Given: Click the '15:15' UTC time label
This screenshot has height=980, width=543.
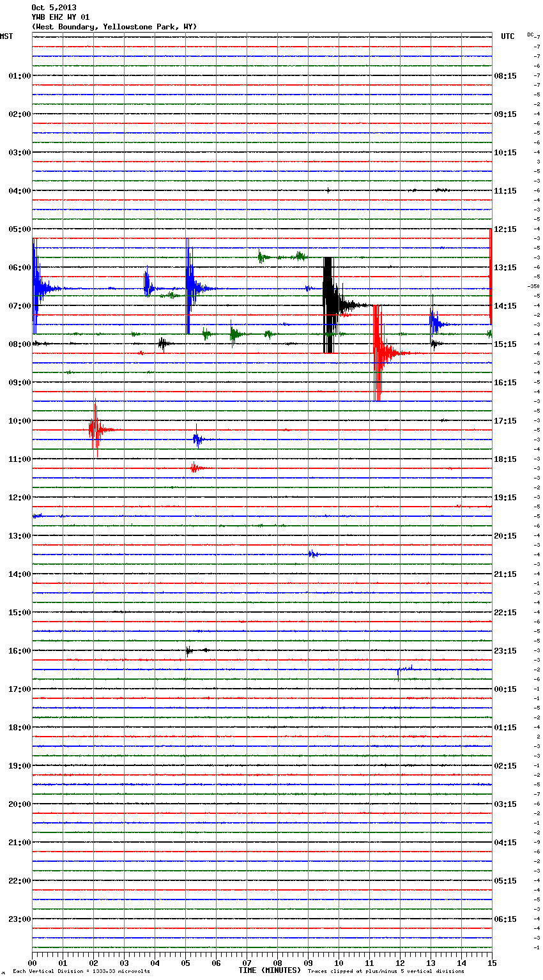Looking at the screenshot, I should click(x=505, y=344).
